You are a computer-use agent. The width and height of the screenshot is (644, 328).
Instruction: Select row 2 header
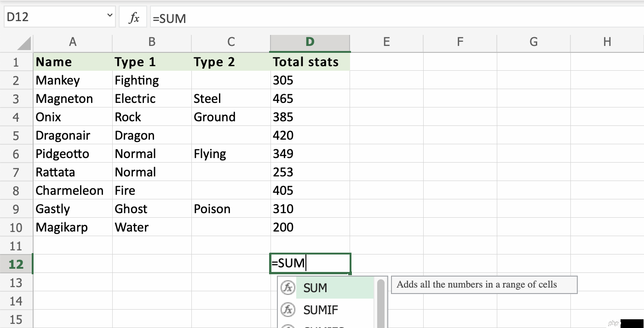pos(16,80)
